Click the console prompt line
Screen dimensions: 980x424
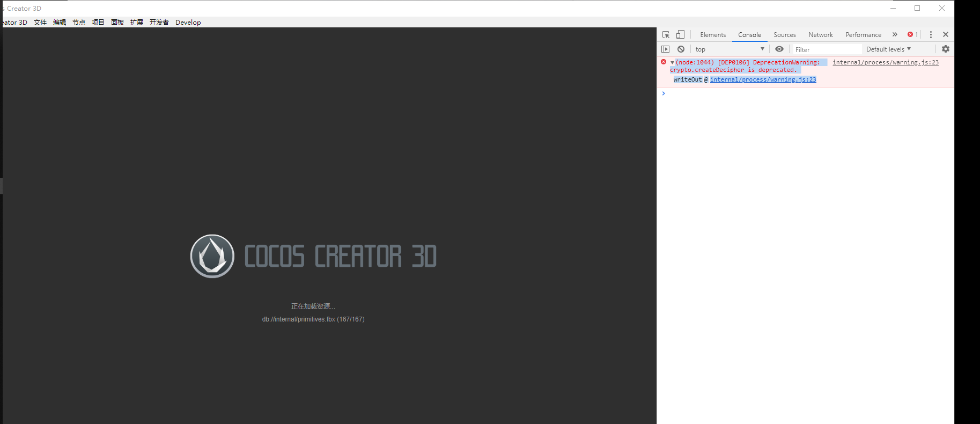(805, 93)
